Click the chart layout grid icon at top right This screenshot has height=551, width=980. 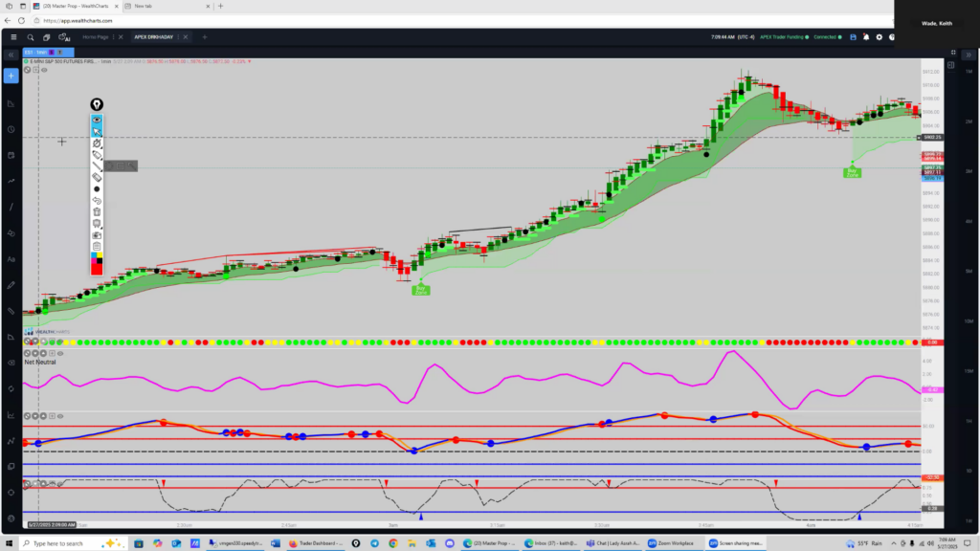953,53
